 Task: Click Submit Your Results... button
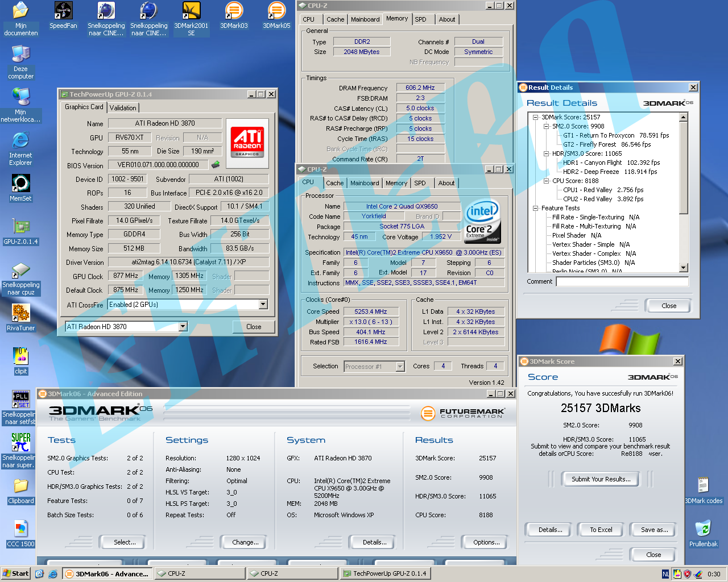click(601, 479)
